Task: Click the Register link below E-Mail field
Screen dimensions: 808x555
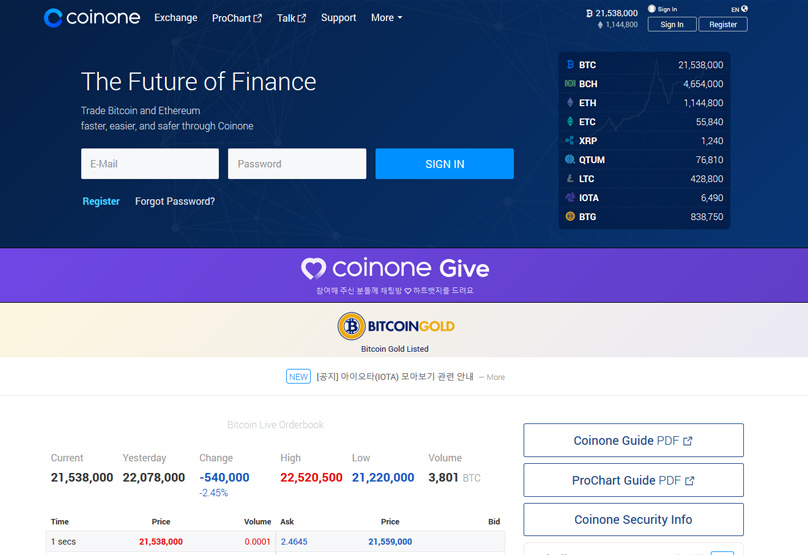Action: click(101, 201)
